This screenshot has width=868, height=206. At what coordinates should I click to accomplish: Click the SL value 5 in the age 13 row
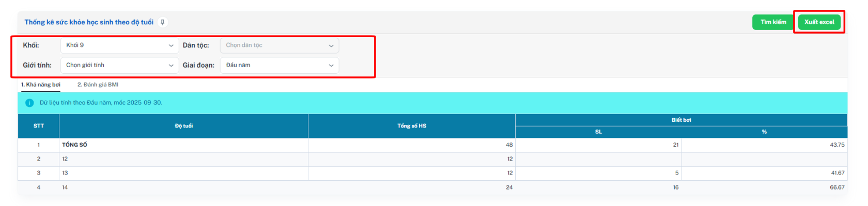click(677, 173)
